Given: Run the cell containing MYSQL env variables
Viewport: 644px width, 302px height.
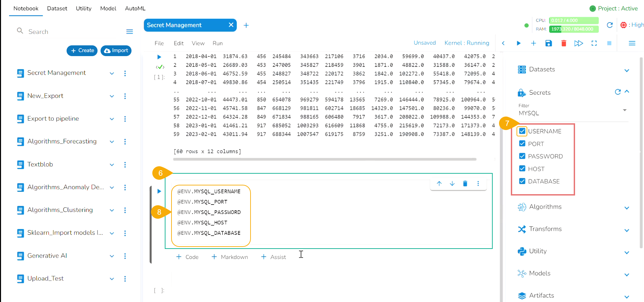Looking at the screenshot, I should [x=159, y=191].
